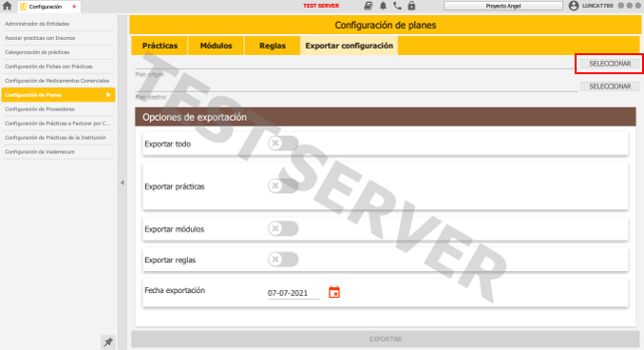
Task: Click SELECCIONAR for Plan origen
Action: 610,64
